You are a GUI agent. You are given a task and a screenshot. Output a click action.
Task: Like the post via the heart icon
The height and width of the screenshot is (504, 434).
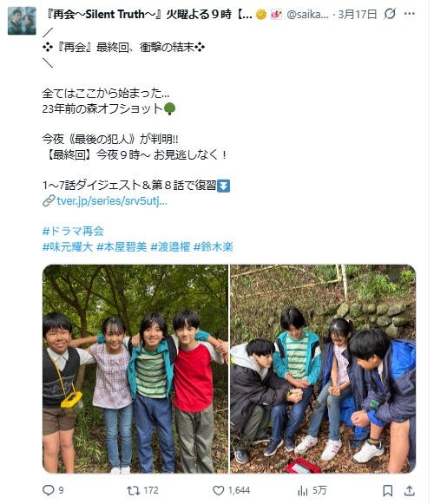(x=219, y=490)
